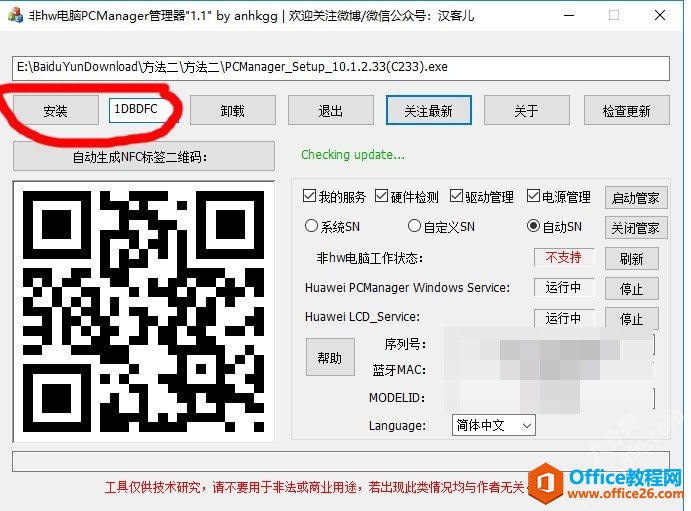Screen dimensions: 691x511
Task: Click the 检查更新 check update button
Action: pos(626,111)
